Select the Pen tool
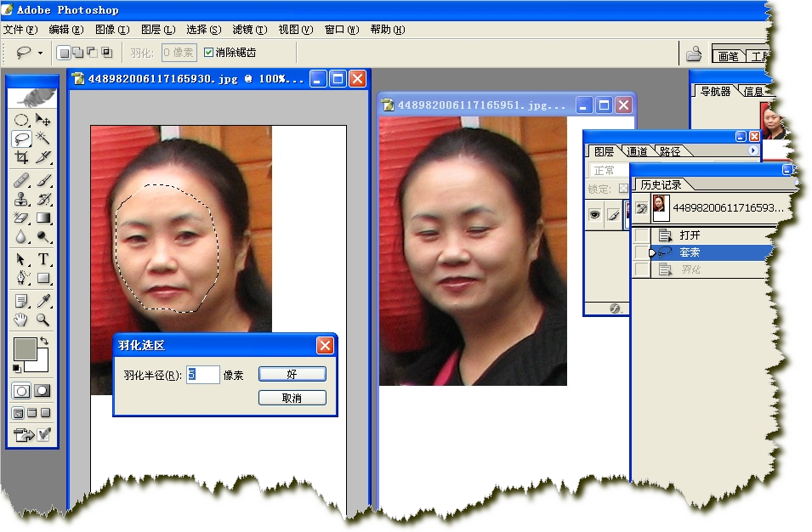The width and height of the screenshot is (812, 532). [21, 278]
